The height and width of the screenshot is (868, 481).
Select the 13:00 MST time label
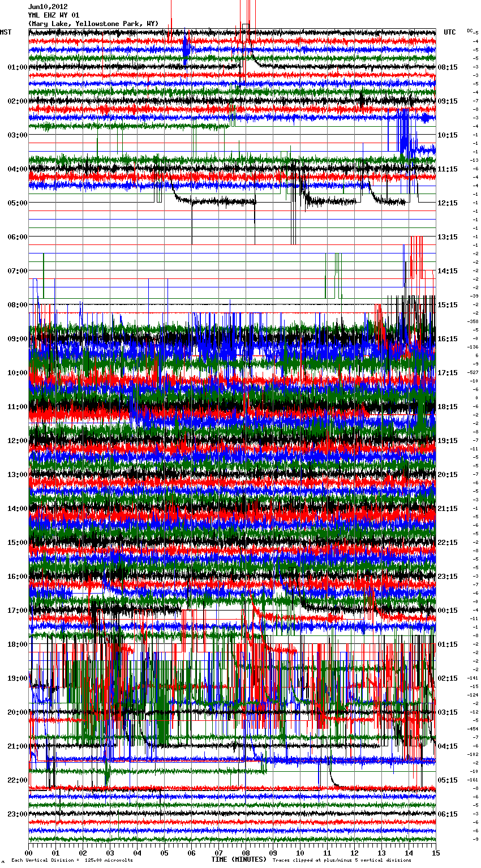(18, 475)
